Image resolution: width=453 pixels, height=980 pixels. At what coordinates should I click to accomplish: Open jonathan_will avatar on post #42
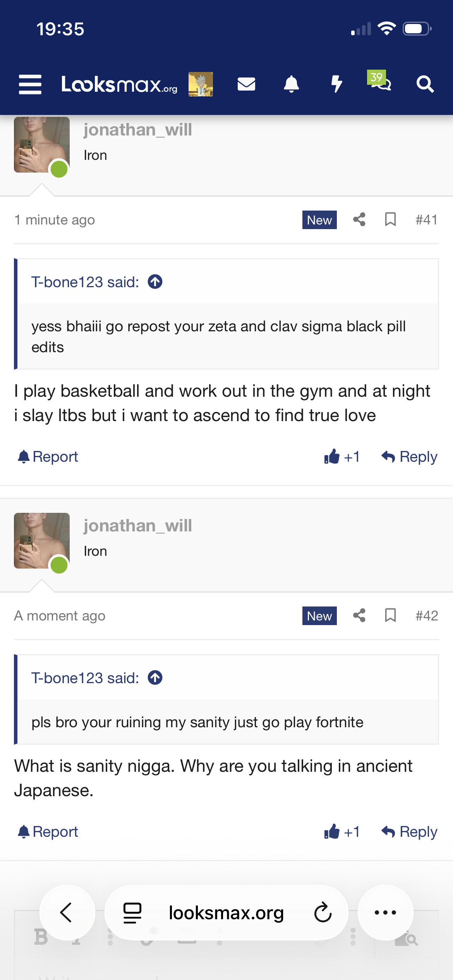[x=42, y=541]
